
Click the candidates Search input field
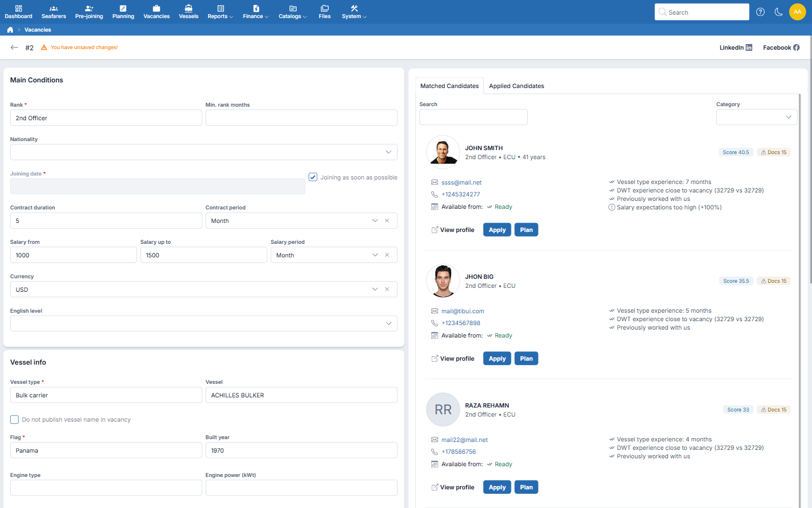(x=474, y=117)
